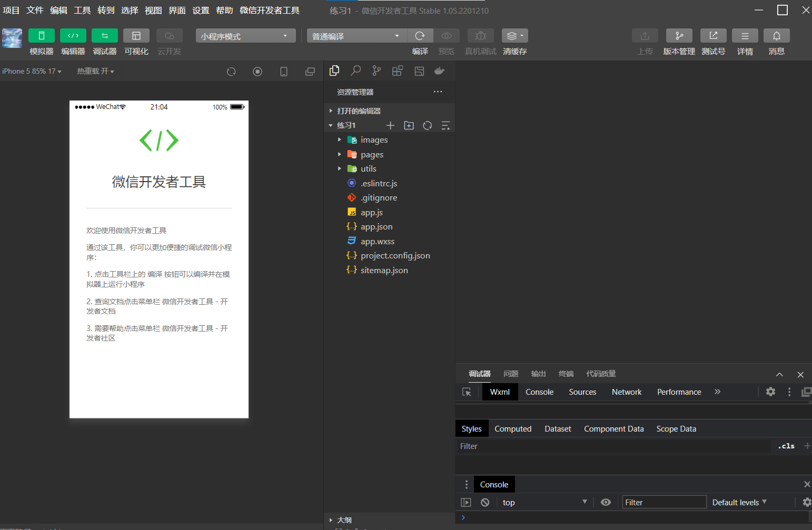812x530 pixels.
Task: Focus the Styles filter field
Action: 613,446
